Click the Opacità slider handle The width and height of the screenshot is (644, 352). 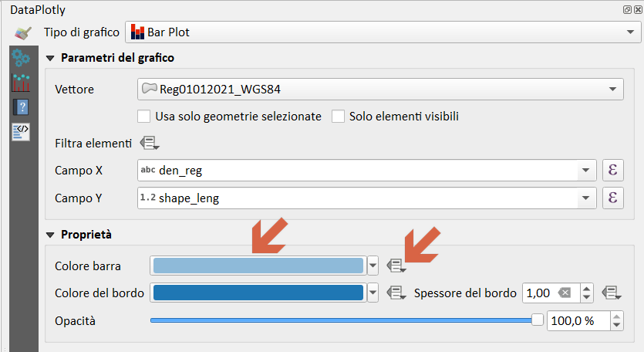pyautogui.click(x=538, y=320)
